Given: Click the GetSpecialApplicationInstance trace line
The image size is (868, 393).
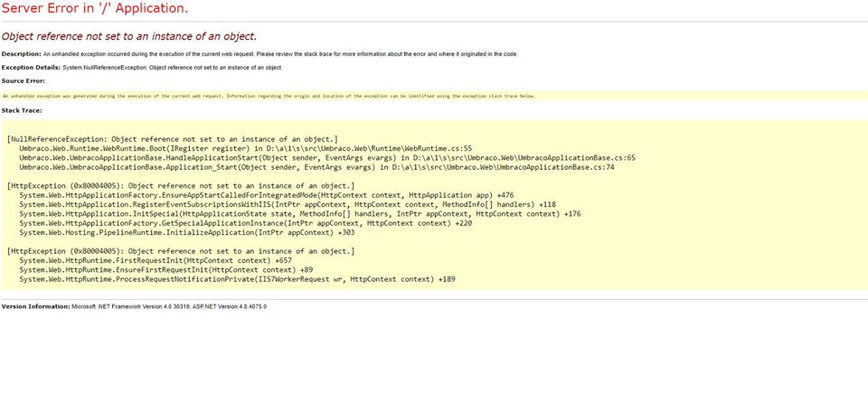Looking at the screenshot, I should pos(245,223).
